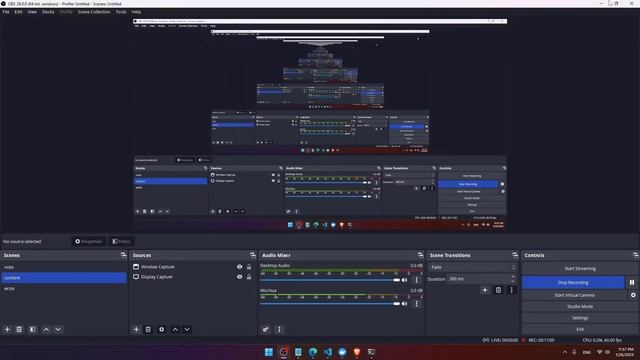Viewport: 640px width, 360px height.
Task: Open transition properties three-dot menu
Action: pos(511,290)
